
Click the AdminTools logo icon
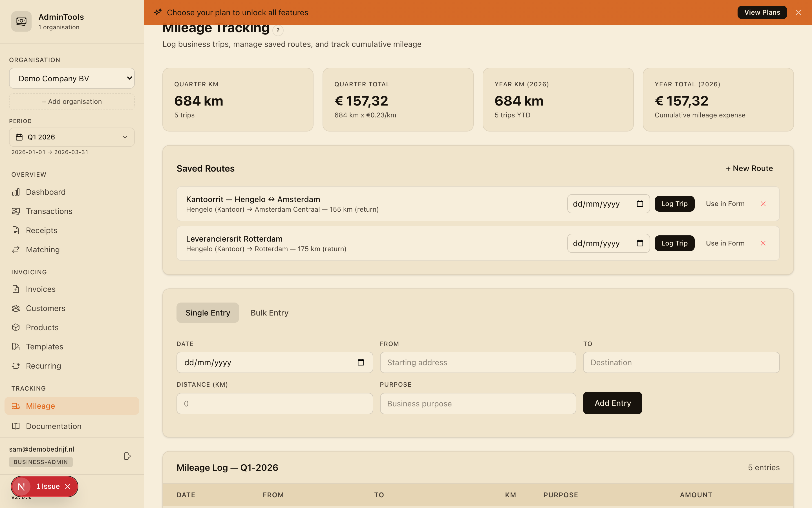tap(21, 21)
